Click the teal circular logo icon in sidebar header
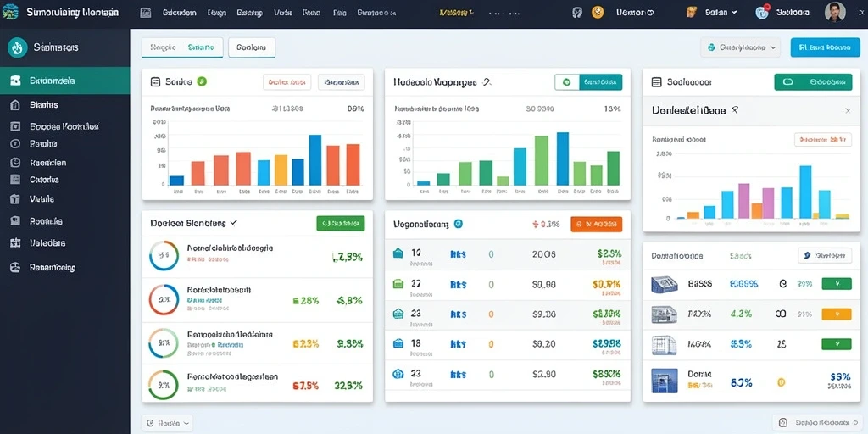Image resolution: width=868 pixels, height=434 pixels. [17, 47]
